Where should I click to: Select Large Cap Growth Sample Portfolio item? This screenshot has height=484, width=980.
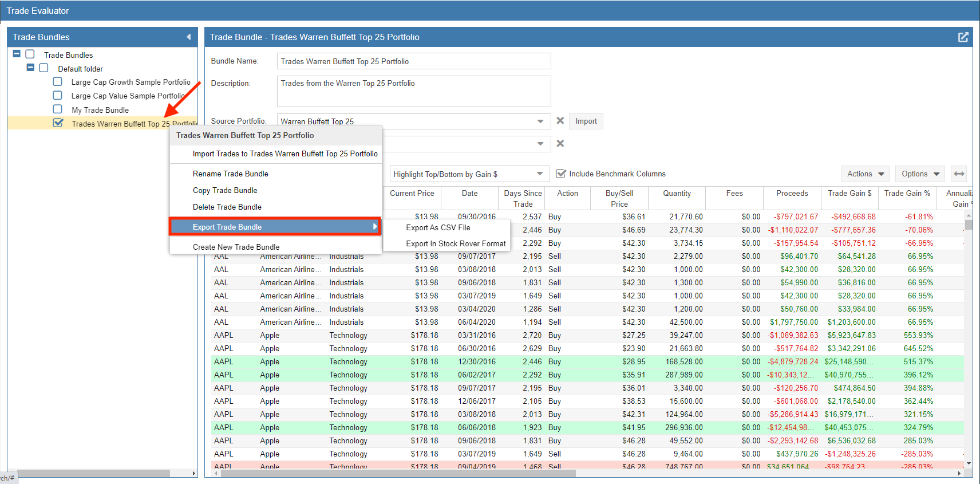pyautogui.click(x=131, y=82)
